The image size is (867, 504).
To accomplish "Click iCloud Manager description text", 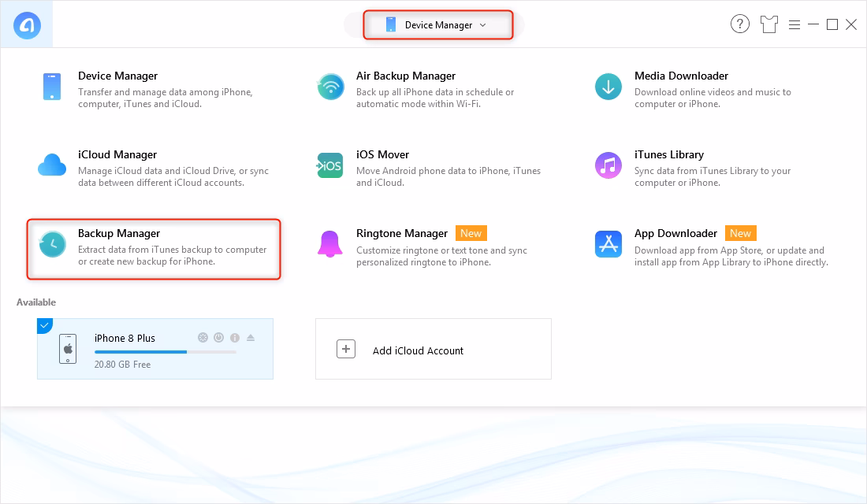I will pos(173,177).
